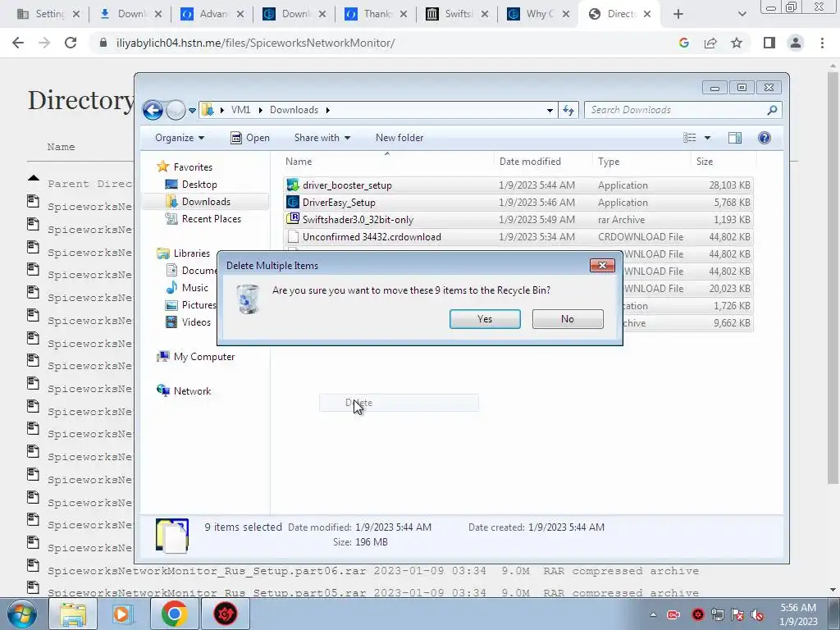Click the Swiftshader rar archive icon
Screen dimensions: 840x630
coord(293,218)
